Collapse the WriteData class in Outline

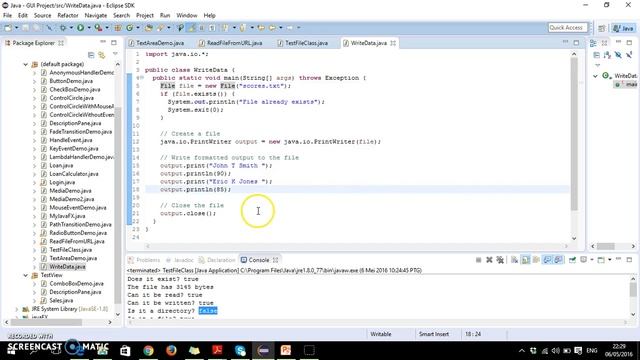(596, 76)
